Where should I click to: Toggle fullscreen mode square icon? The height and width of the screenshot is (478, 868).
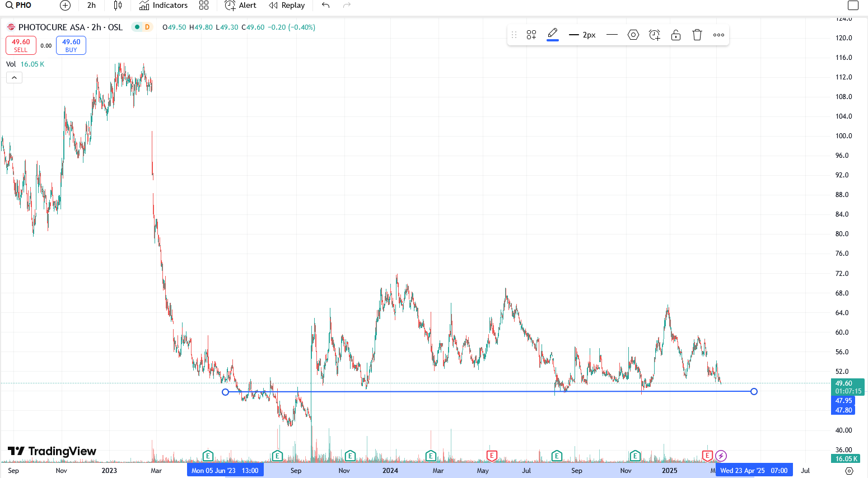point(853,5)
